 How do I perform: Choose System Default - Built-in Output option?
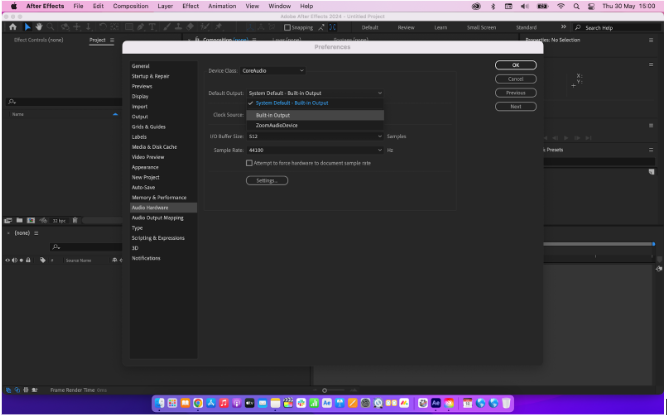[x=315, y=103]
